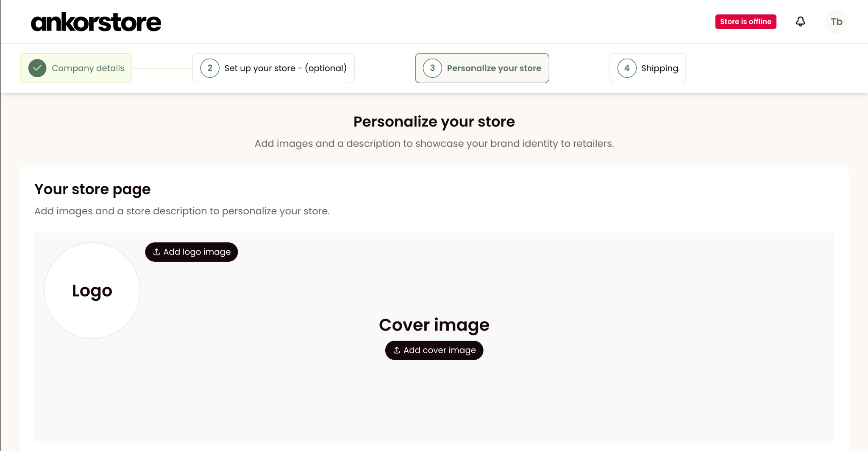Click the green checkmark on Company details

pyautogui.click(x=37, y=68)
